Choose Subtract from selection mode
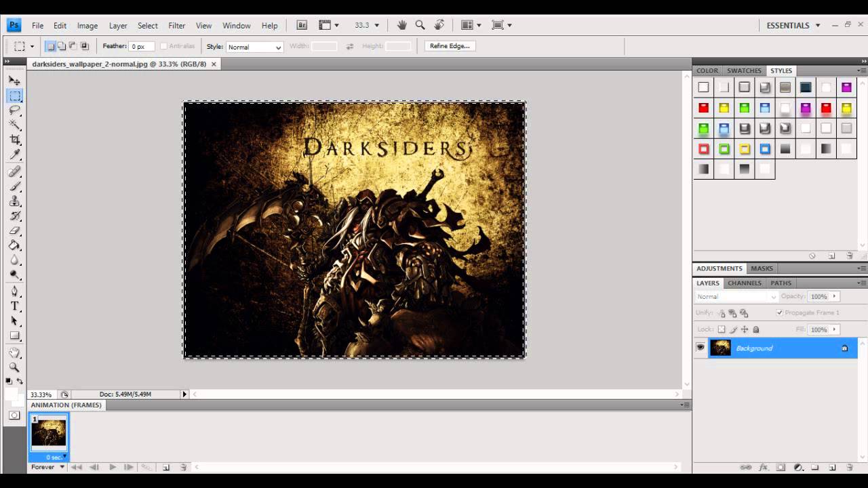Screen dimensions: 868x488 pos(73,46)
